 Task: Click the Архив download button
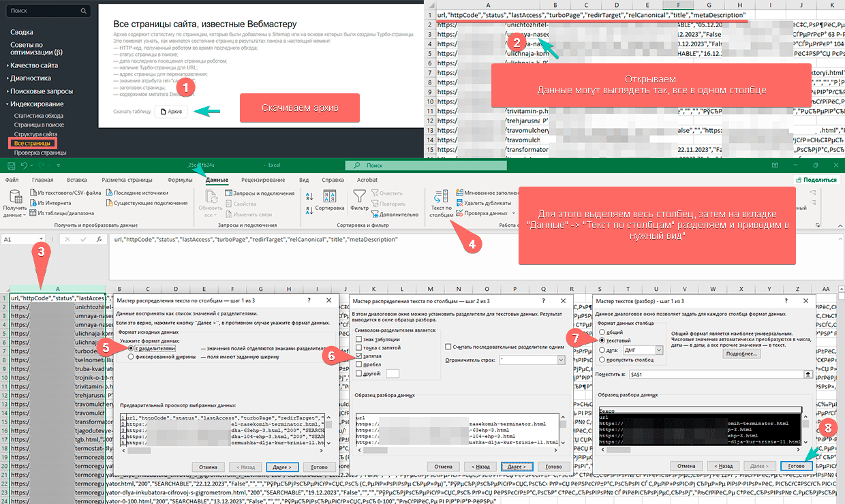click(x=171, y=112)
